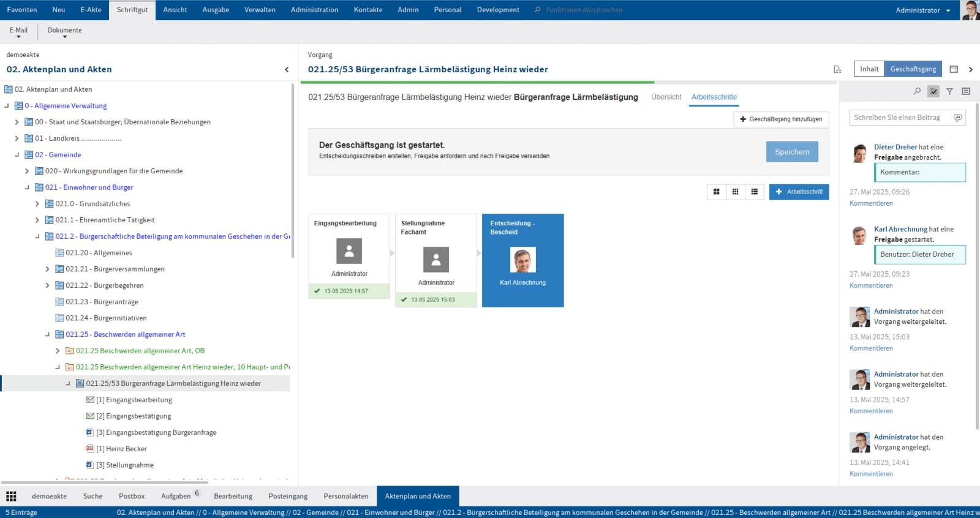The image size is (980, 518).
Task: Toggle the subscribed feed checkmark filter
Action: 933,91
